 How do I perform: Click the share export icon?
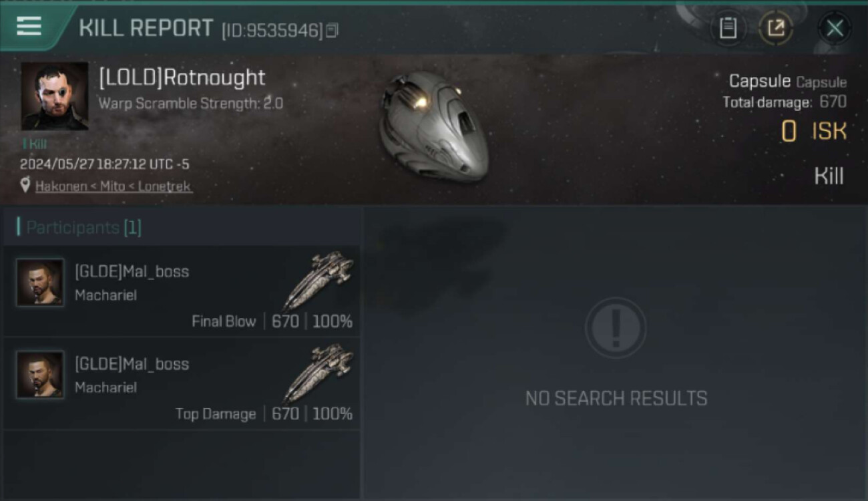[776, 28]
